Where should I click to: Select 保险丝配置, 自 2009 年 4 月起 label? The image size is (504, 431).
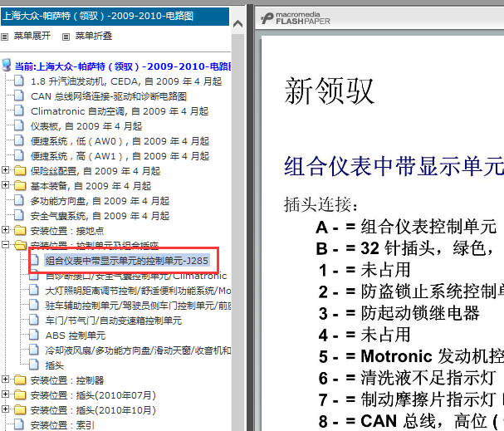point(95,171)
